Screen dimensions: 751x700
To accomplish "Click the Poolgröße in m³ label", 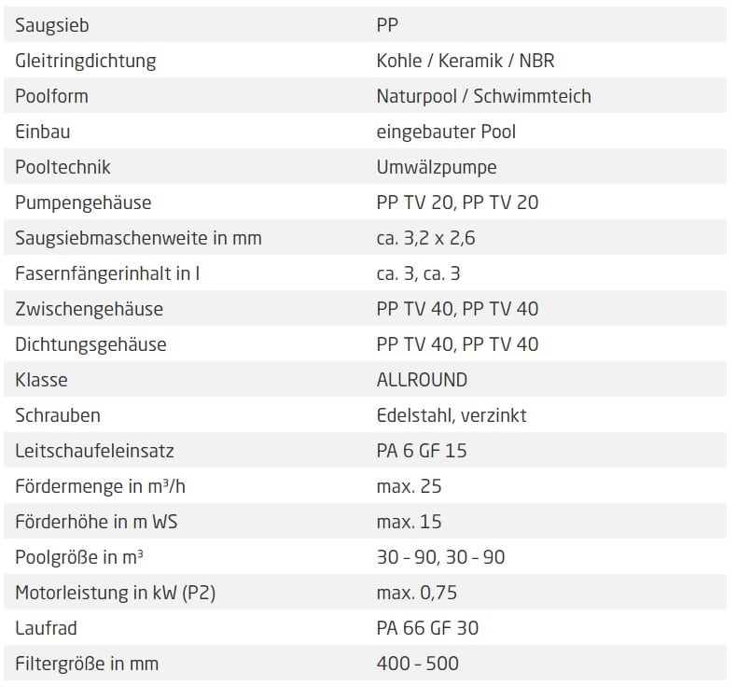I will pos(79,557).
